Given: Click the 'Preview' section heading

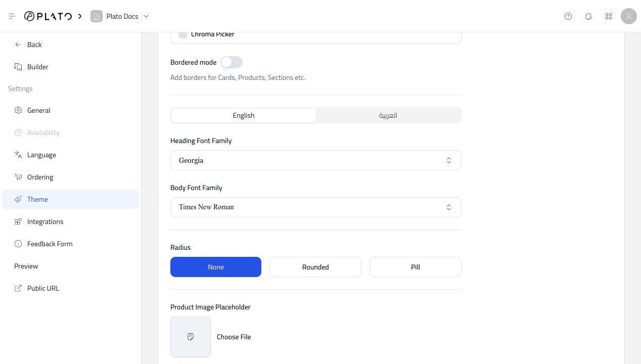Looking at the screenshot, I should click(26, 266).
